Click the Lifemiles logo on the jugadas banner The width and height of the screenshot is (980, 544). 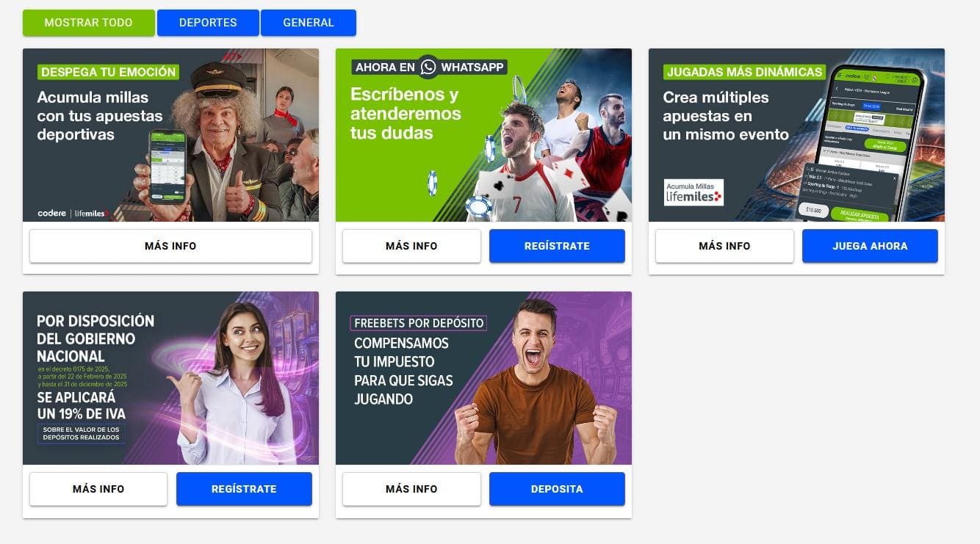point(693,192)
